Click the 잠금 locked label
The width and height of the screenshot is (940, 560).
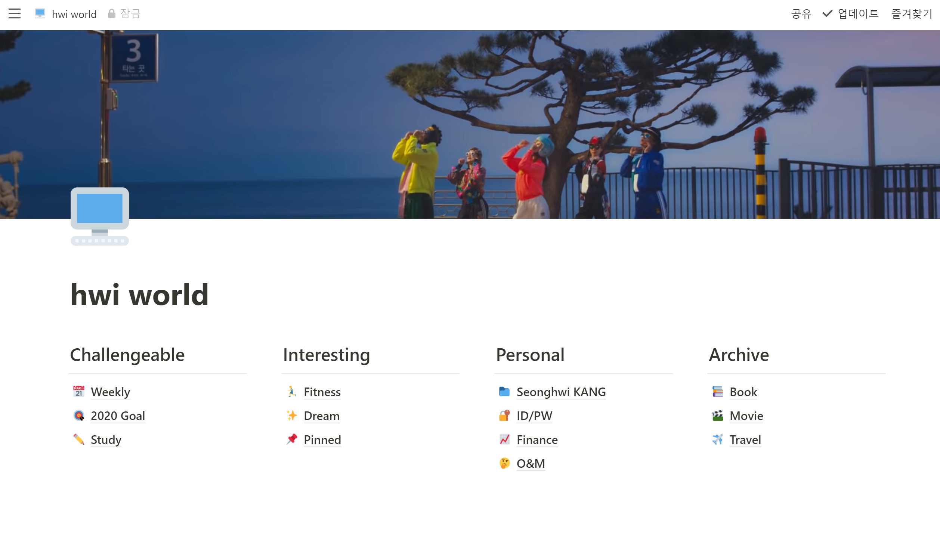click(130, 13)
